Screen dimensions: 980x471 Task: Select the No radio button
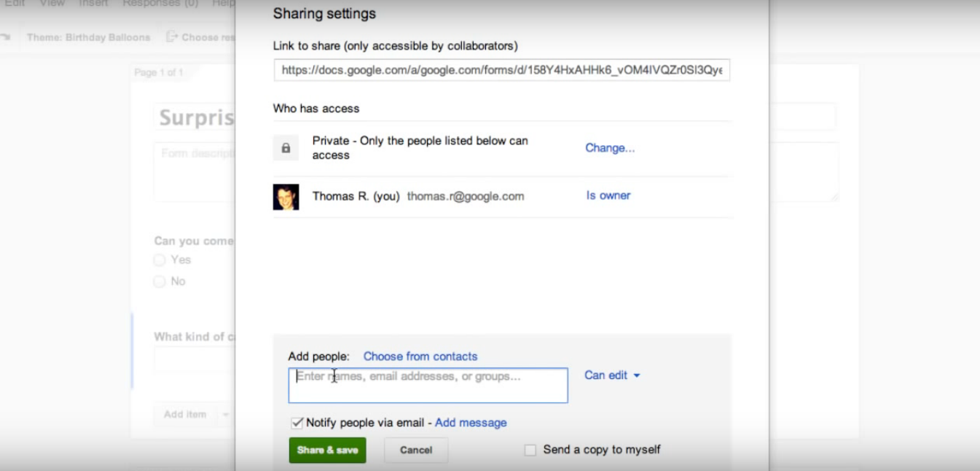(x=159, y=281)
